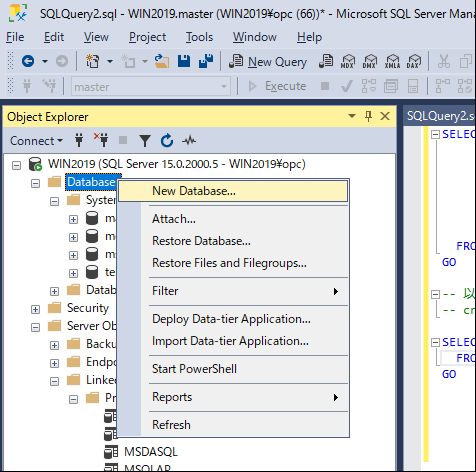Open the Tools menu
The image size is (476, 472).
[199, 37]
